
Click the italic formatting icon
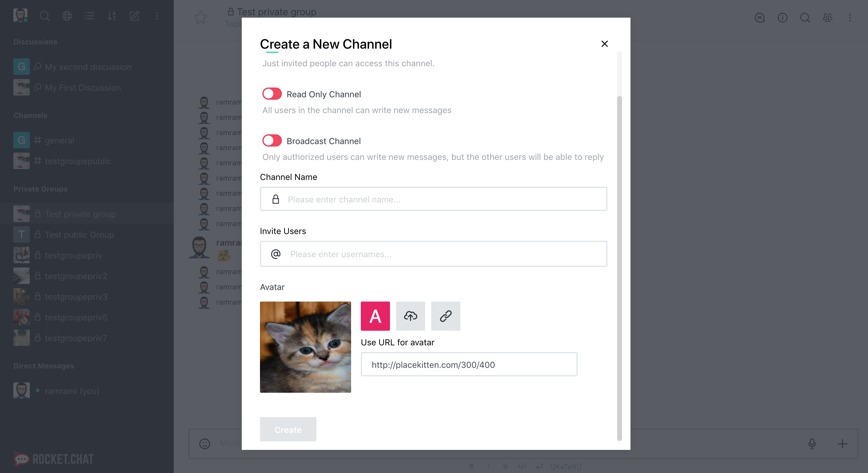coord(488,467)
